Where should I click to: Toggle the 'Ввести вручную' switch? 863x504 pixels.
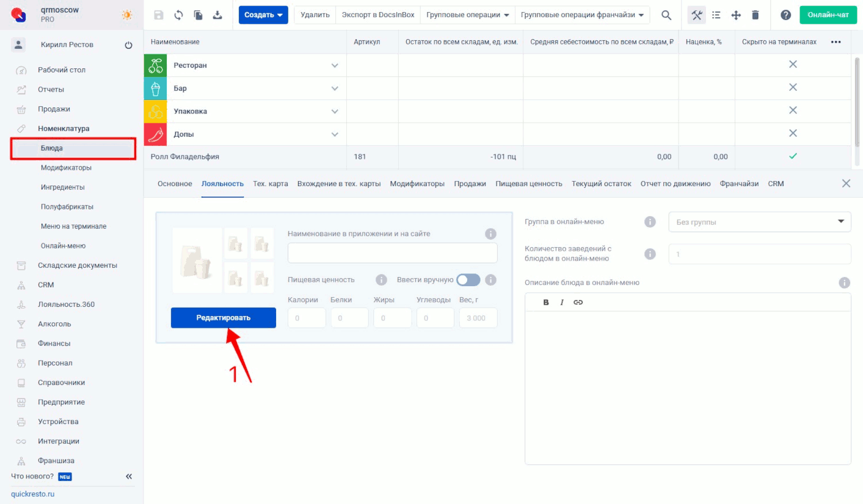point(468,279)
